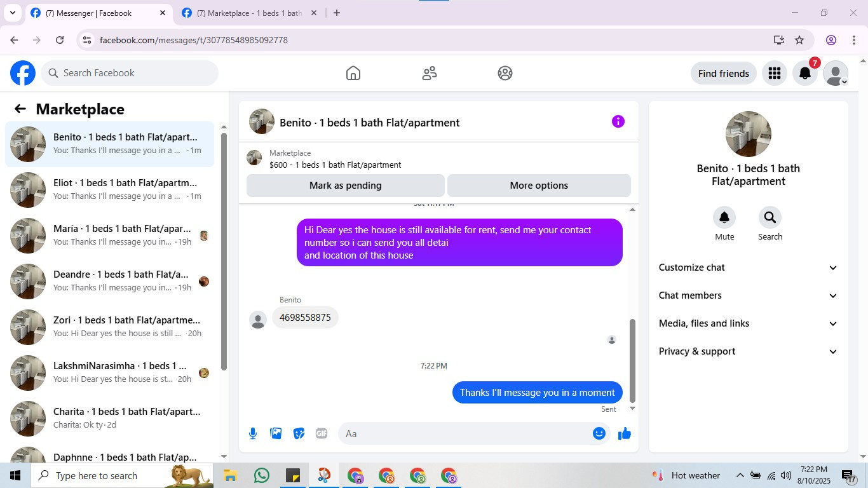Click the chat messages vertical scrollbar

[632, 361]
